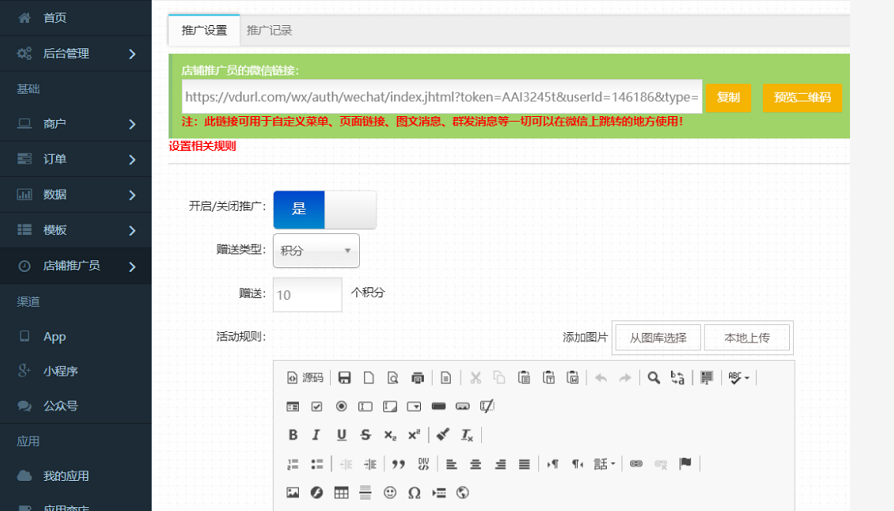Click the 赠送 points input field

308,295
